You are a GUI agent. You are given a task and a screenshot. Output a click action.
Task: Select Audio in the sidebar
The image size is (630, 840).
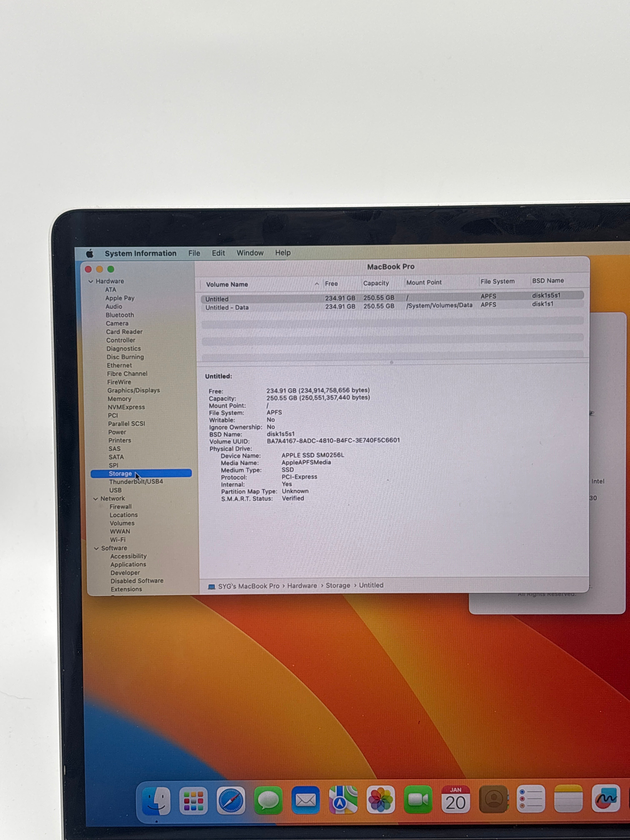click(114, 306)
